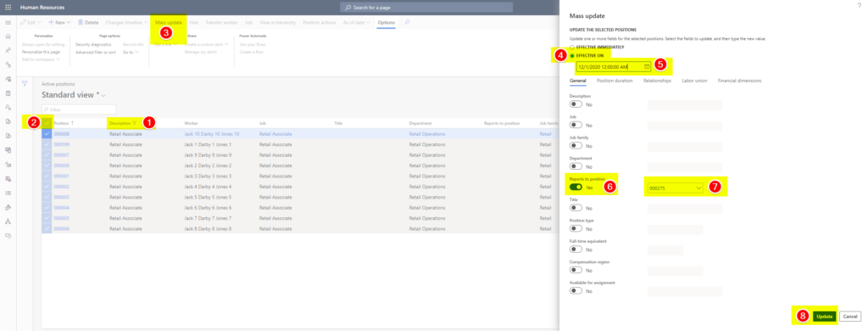868x331 pixels.
Task: Uncheck the row checkbox for position 000608
Action: pyautogui.click(x=47, y=133)
